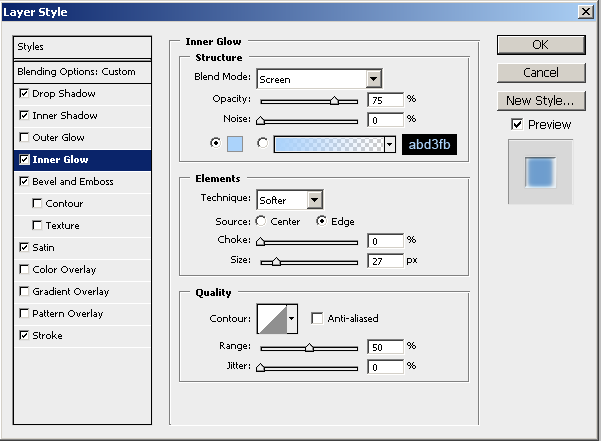Disable the Drop Shadow effect checkbox
This screenshot has width=601, height=441.
click(25, 94)
